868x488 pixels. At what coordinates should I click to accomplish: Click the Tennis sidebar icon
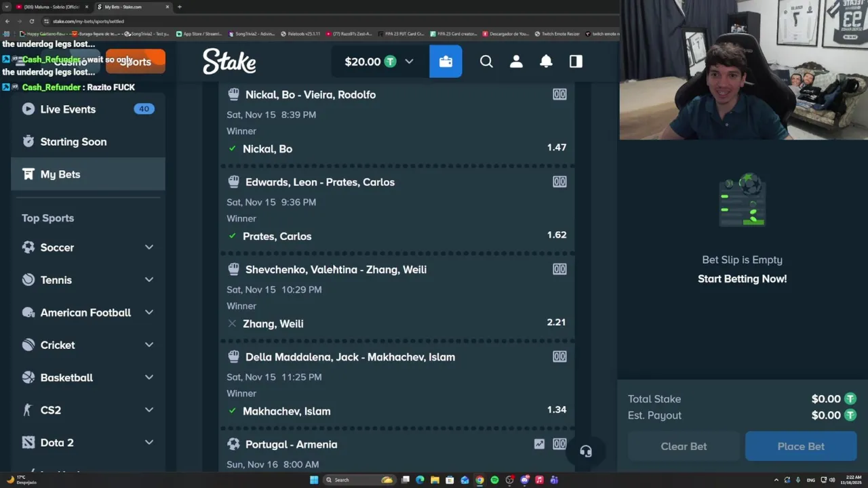[28, 280]
